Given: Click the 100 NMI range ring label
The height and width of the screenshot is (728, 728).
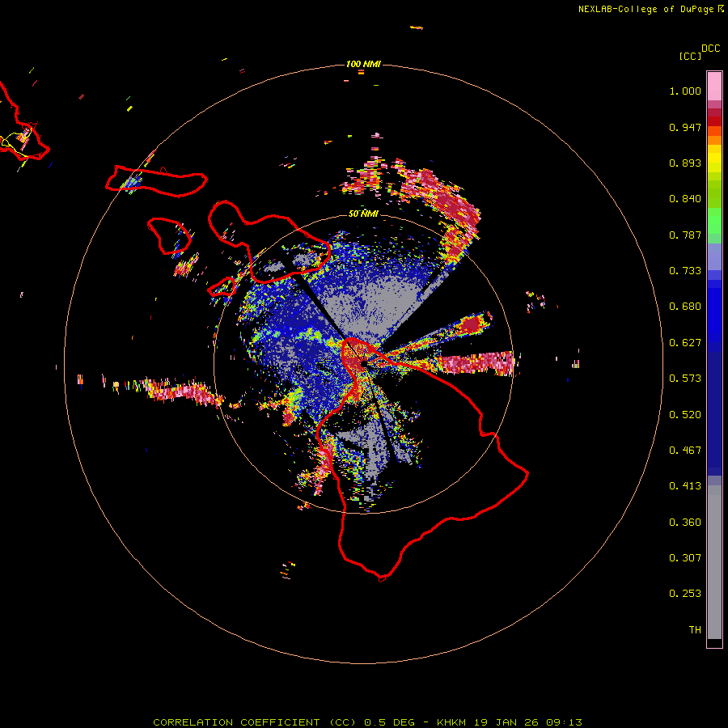Looking at the screenshot, I should (363, 64).
